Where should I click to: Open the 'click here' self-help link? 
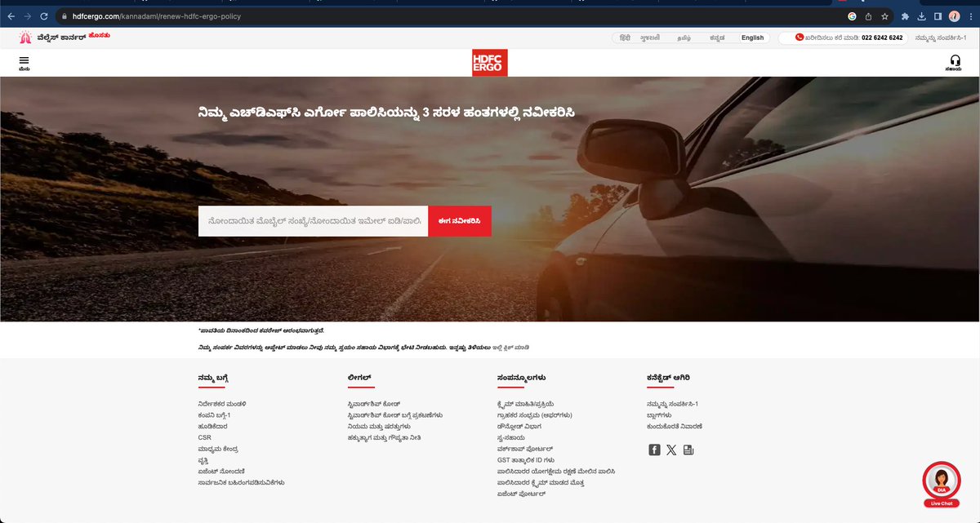pos(510,348)
